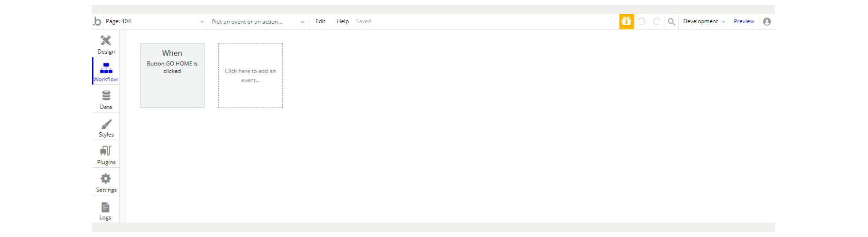
Task: Switch to the Workflow tab
Action: 106,72
